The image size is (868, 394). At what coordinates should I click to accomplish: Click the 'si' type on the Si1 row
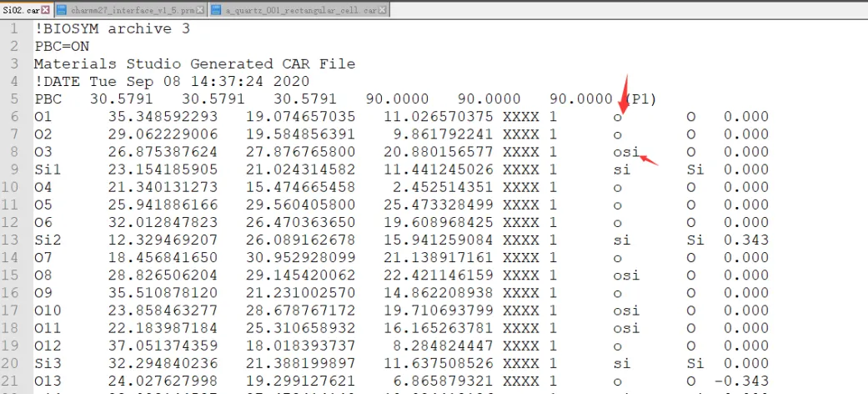click(x=622, y=170)
